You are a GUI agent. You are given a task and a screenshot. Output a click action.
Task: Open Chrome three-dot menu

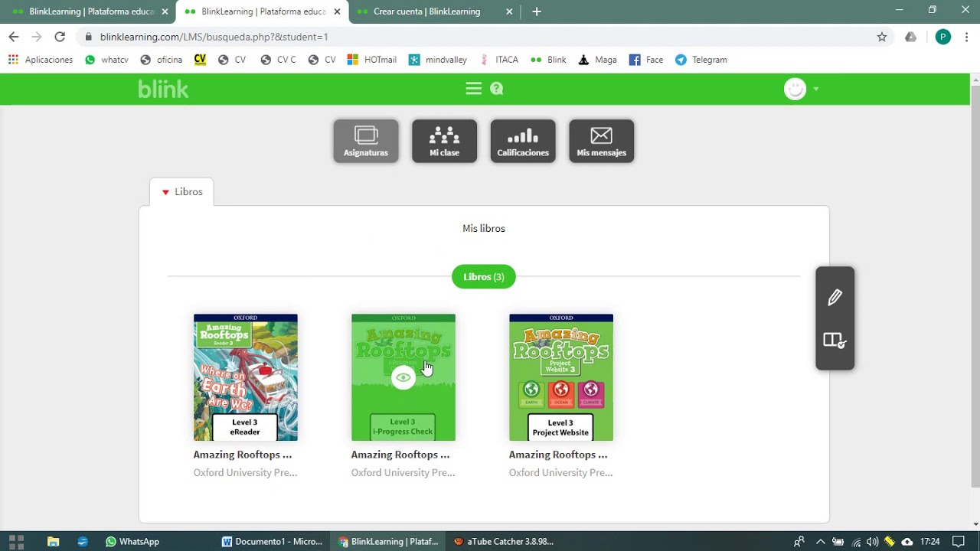tap(967, 37)
